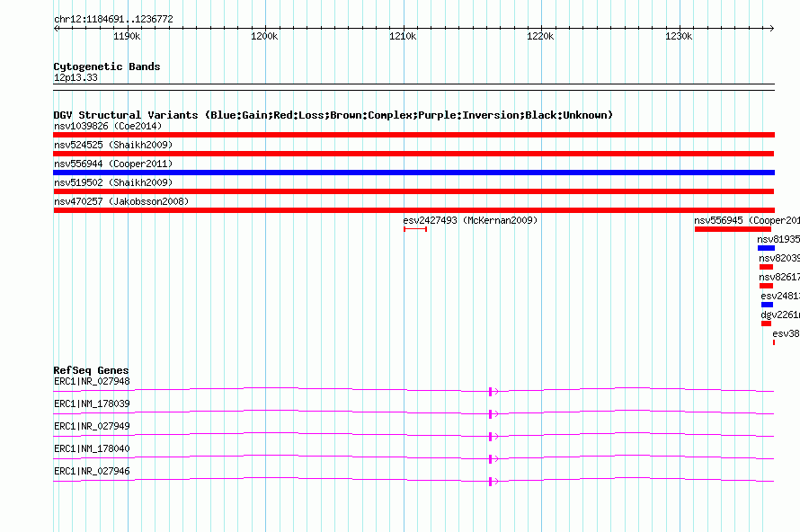
Task: Click the nsv556944 (Cooper2011) label
Action: pos(113,164)
